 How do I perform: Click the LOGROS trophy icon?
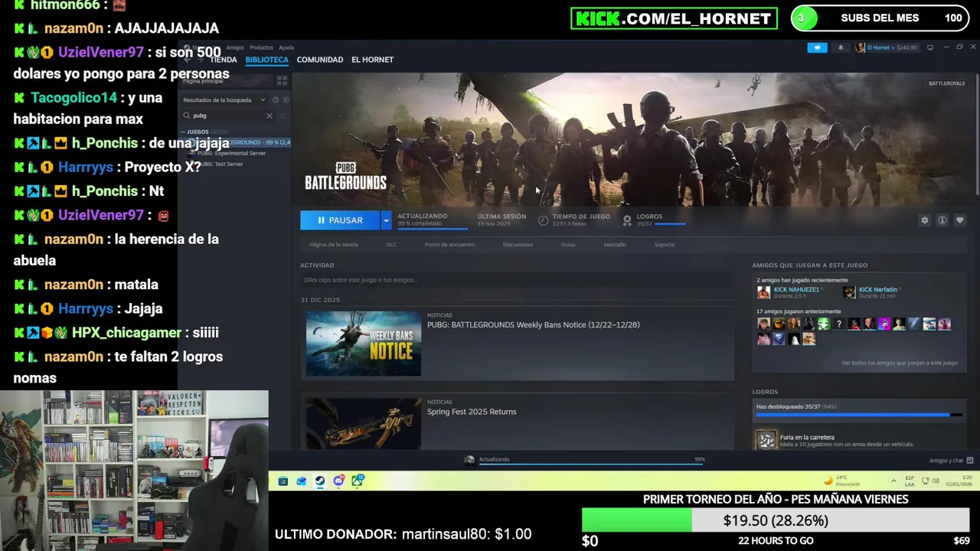[627, 220]
